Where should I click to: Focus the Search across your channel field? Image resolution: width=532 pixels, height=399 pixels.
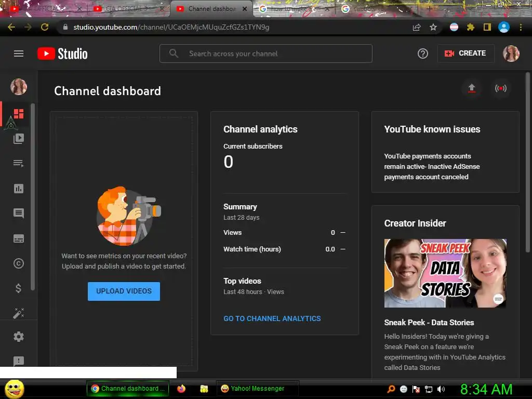pos(266,54)
